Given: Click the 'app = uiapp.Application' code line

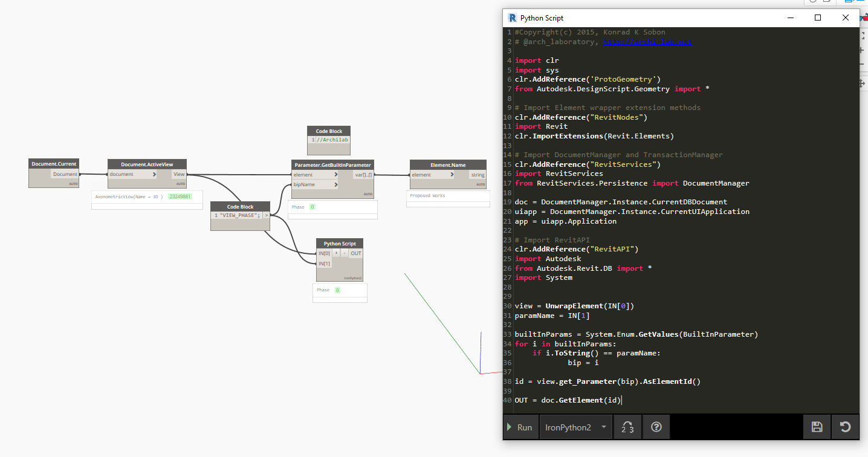Looking at the screenshot, I should [x=566, y=221].
